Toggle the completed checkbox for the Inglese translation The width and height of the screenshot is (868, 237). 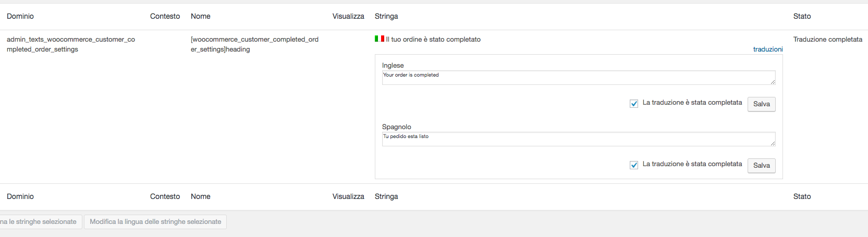[x=634, y=104]
